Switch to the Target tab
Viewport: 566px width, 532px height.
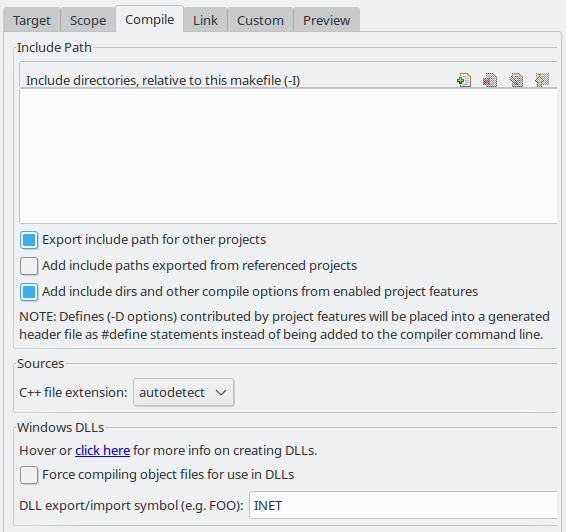tap(32, 20)
